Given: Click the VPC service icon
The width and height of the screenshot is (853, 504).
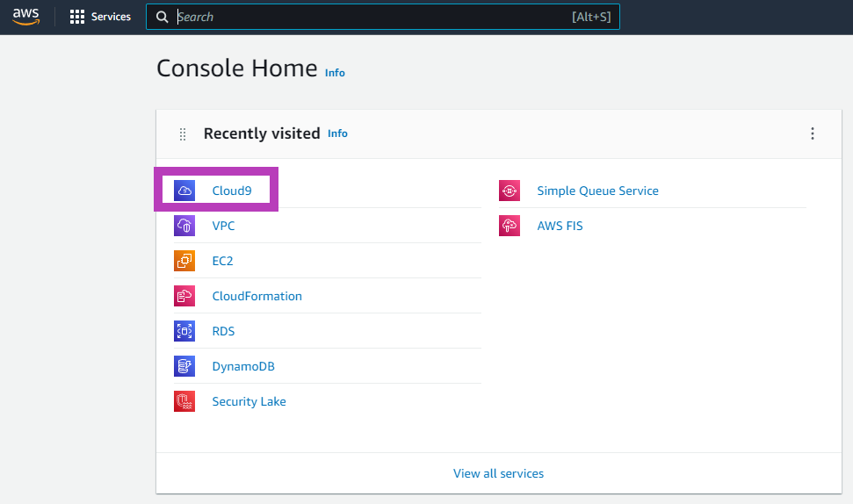Looking at the screenshot, I should (x=184, y=226).
